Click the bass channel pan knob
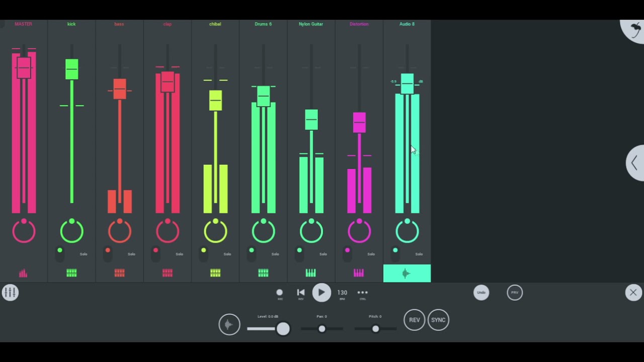 [119, 231]
